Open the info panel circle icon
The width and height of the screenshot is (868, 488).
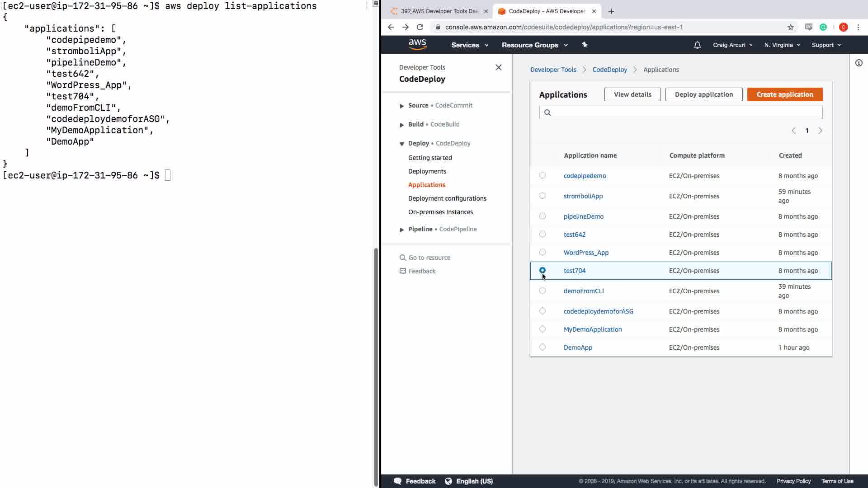859,63
